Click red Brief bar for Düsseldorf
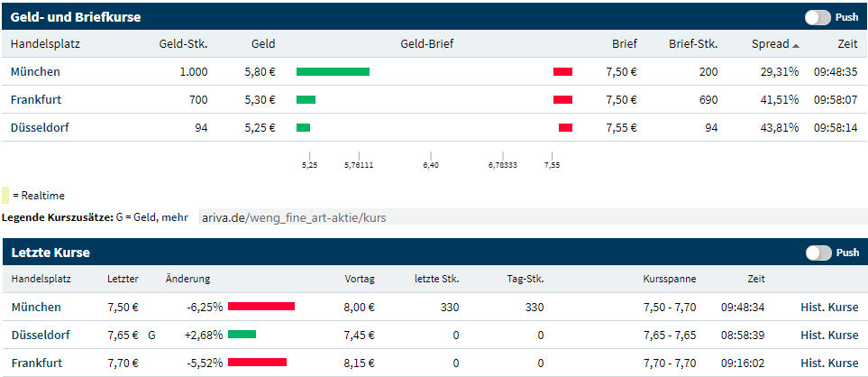The image size is (868, 377). click(565, 128)
